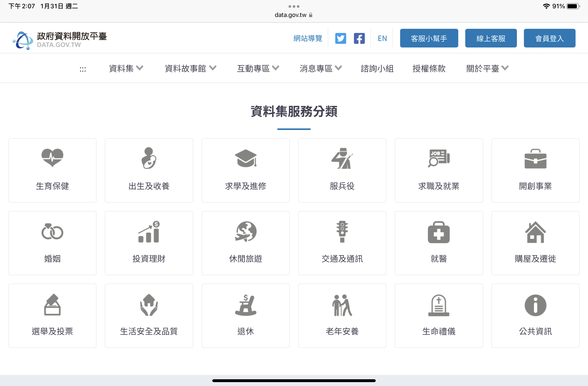Select the soldier 服兵役 category icon
588x386 pixels.
pos(342,158)
